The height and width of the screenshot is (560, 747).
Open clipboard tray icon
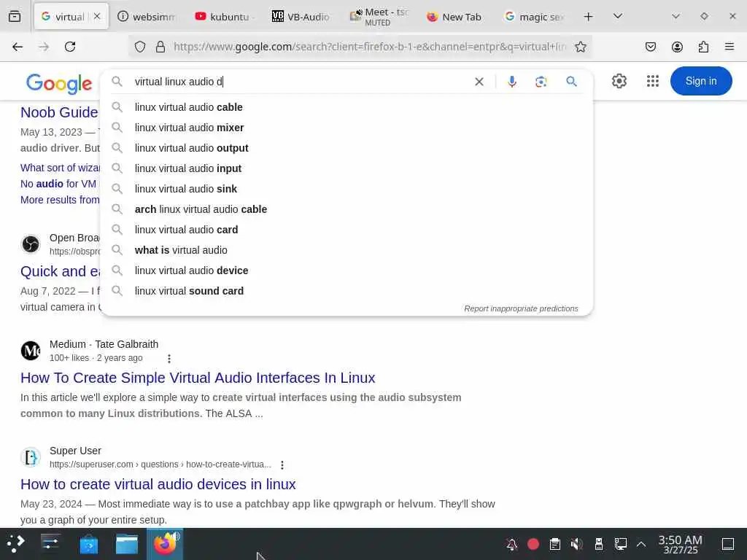tap(555, 544)
